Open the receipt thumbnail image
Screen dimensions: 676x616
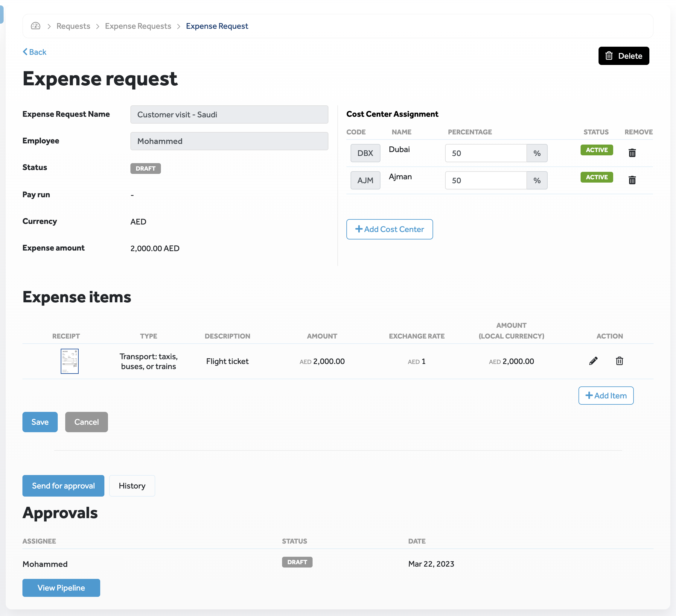pyautogui.click(x=69, y=361)
